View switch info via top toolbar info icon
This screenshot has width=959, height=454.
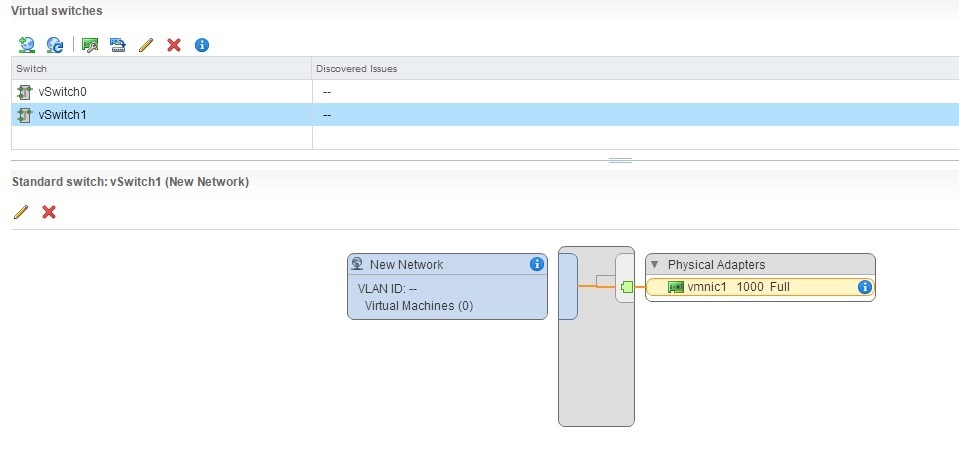tap(202, 45)
